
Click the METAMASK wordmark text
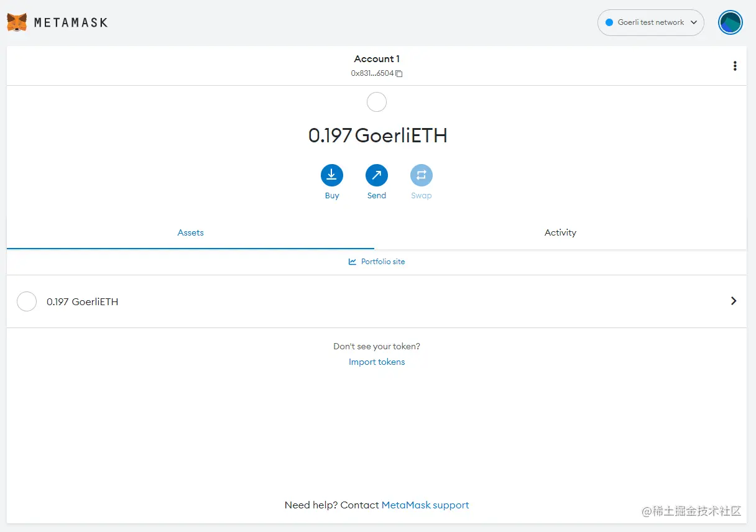click(71, 22)
